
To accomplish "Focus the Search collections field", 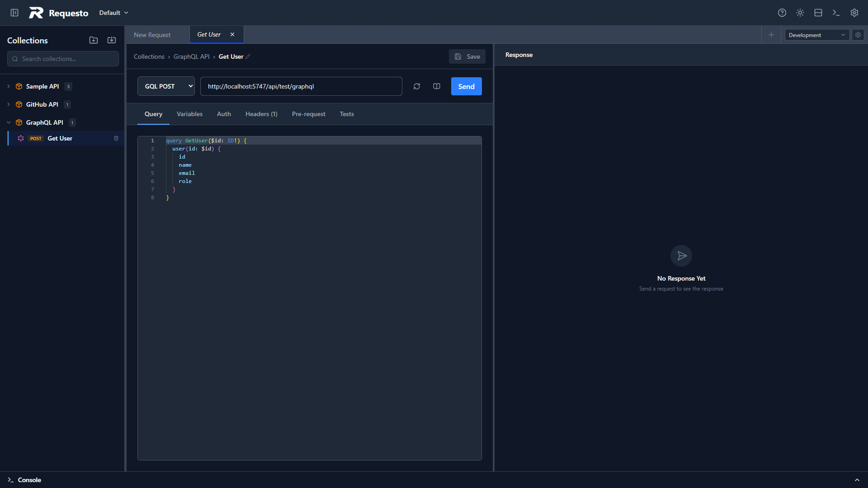I will [63, 59].
